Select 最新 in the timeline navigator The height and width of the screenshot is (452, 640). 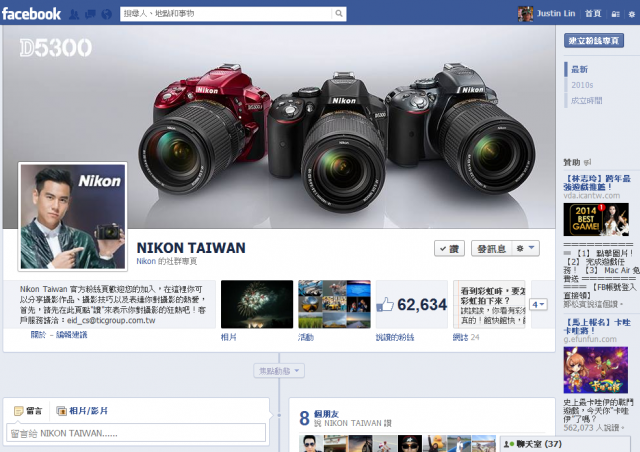coord(579,69)
